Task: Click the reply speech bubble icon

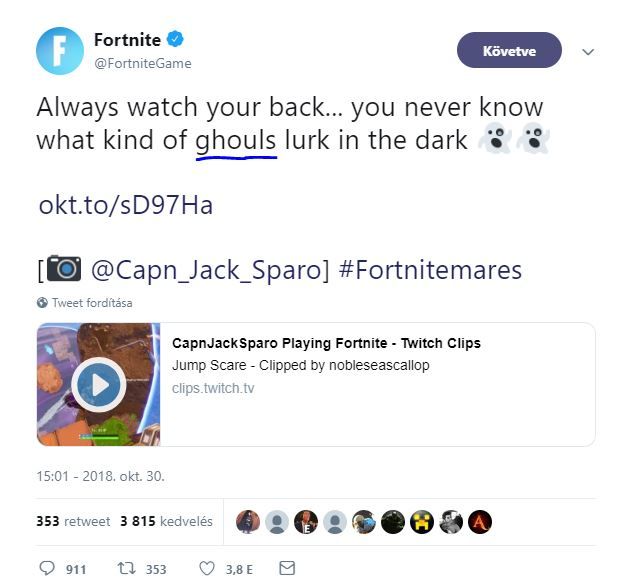Action: click(x=47, y=568)
